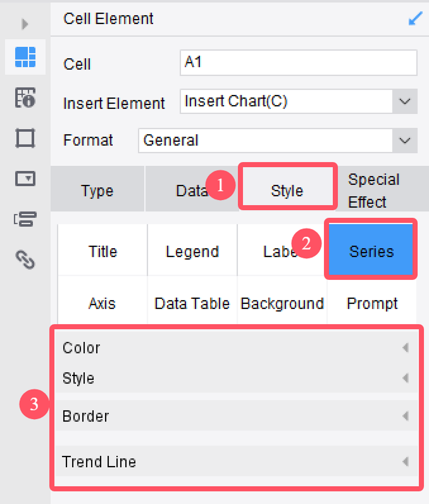Expand the Border section
Viewport: 429px width, 504px height.
[x=234, y=416]
